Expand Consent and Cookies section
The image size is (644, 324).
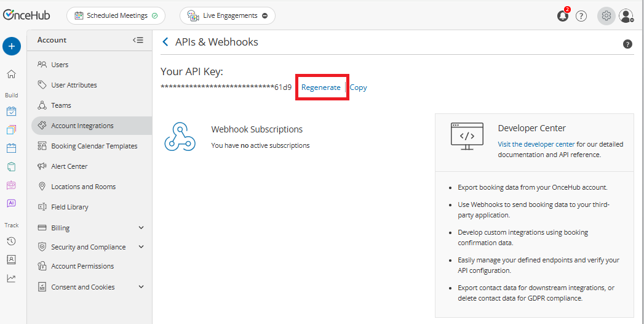(x=141, y=287)
